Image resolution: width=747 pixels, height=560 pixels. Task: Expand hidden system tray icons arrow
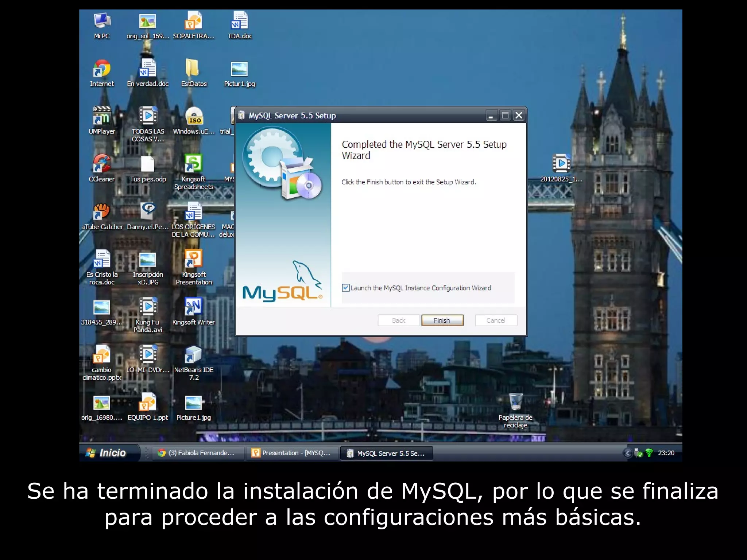(628, 453)
